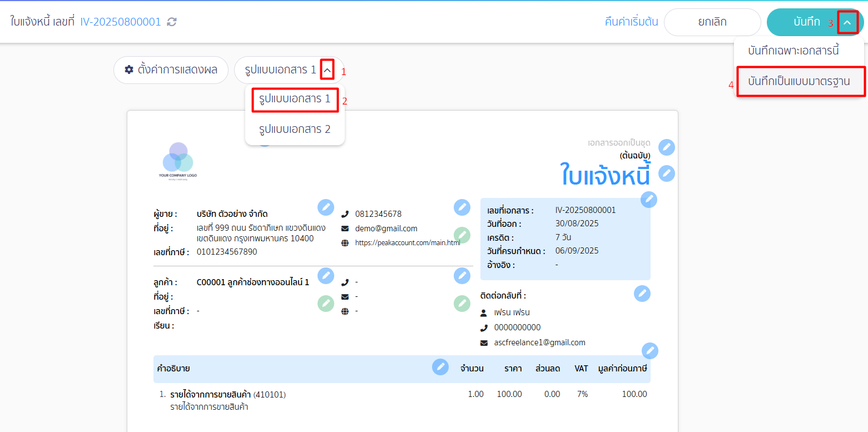This screenshot has height=432, width=868.
Task: Click the จำนวน column header
Action: click(x=472, y=368)
